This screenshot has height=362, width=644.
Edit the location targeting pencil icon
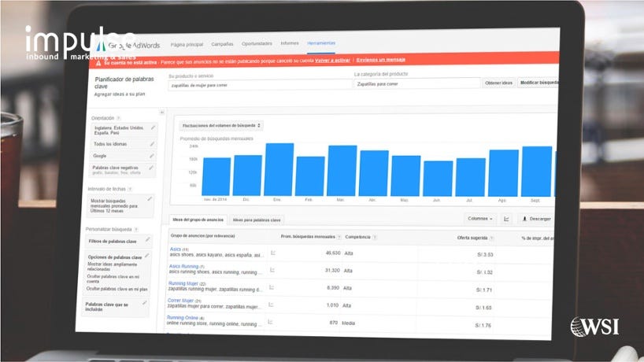(x=153, y=128)
